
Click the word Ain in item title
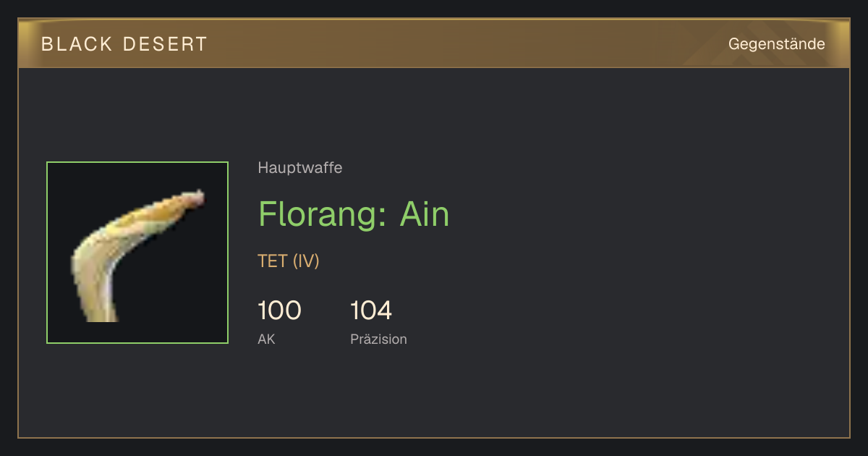tap(425, 214)
